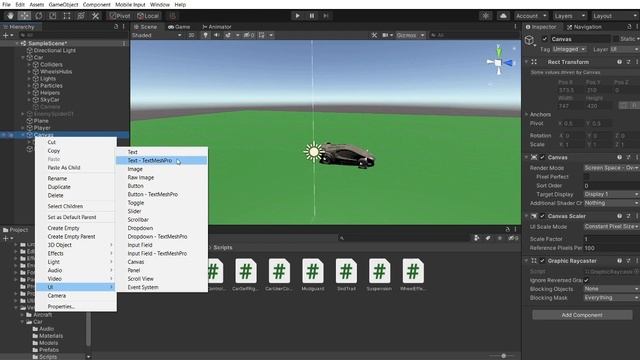
Task: Switch to the Game tab
Action: pyautogui.click(x=179, y=27)
